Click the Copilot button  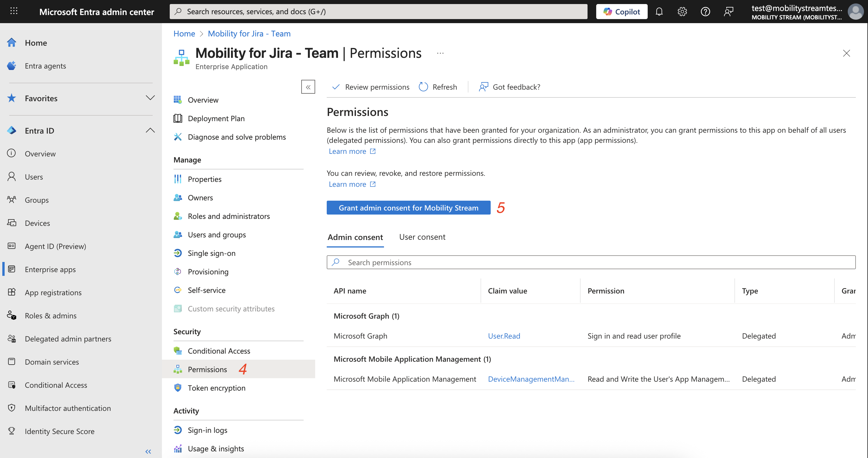point(621,12)
